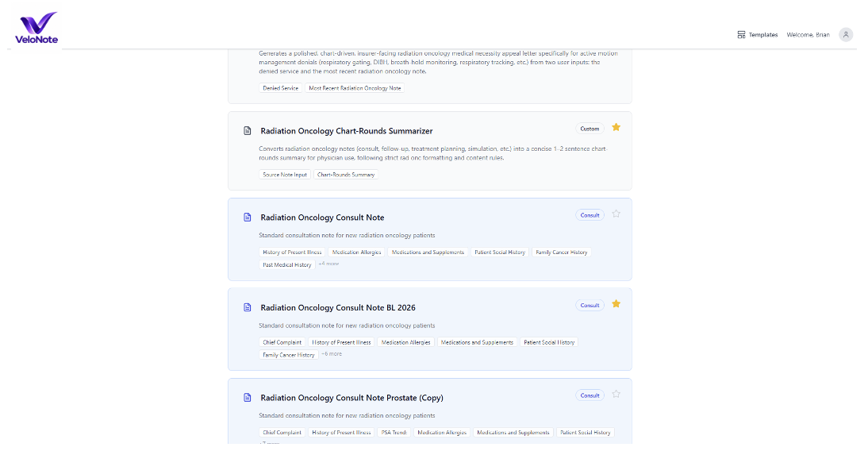The width and height of the screenshot is (868, 451).
Task: Click the 'Welcome, Brian' header text
Action: (808, 34)
